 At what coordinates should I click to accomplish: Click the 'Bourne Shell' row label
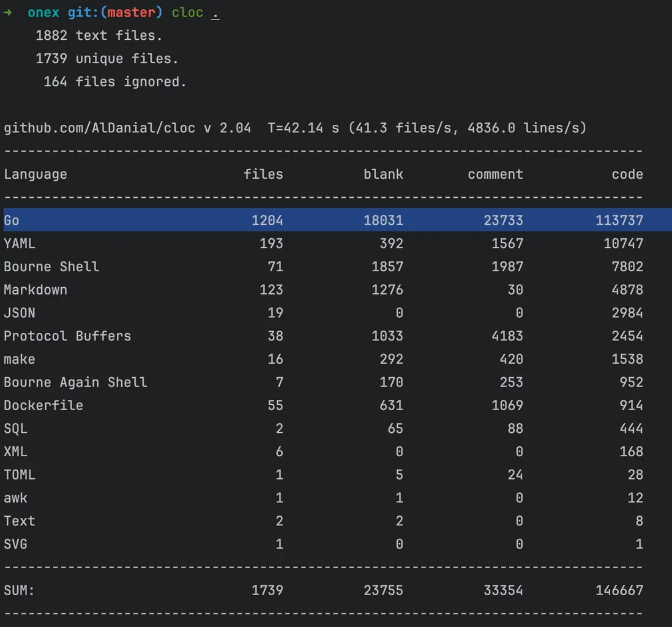click(x=51, y=267)
